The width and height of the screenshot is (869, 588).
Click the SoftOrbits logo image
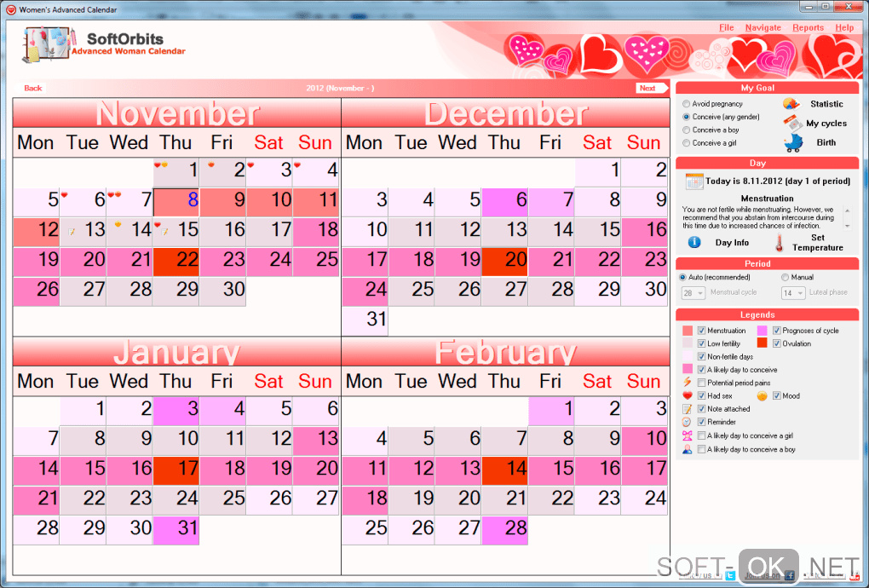(49, 43)
